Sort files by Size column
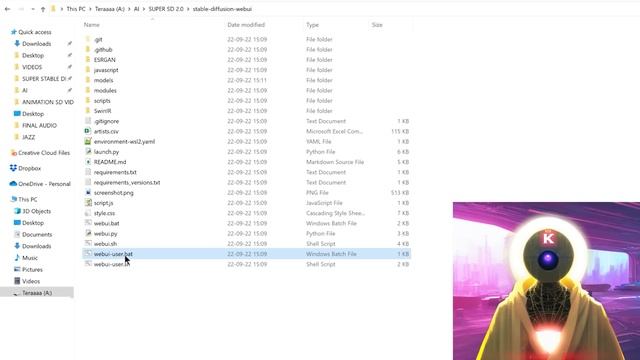Viewport: 640px width, 360px height. point(377,25)
